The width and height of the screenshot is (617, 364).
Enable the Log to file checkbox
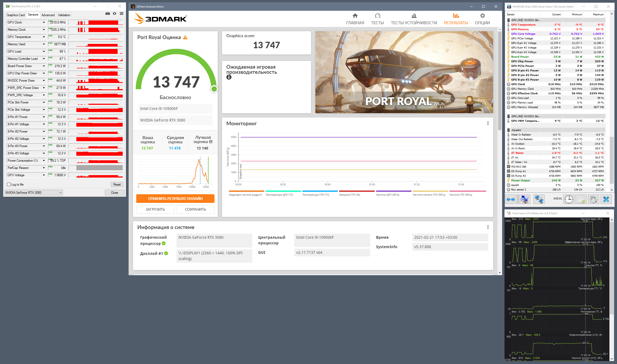[x=9, y=185]
